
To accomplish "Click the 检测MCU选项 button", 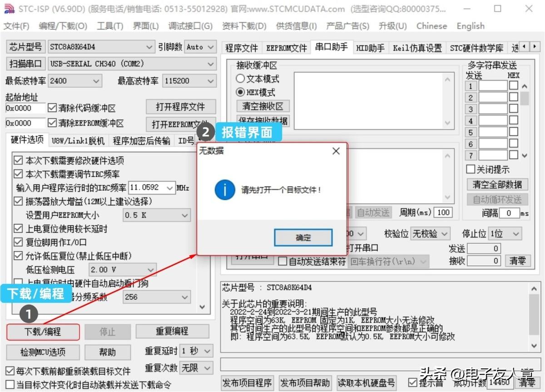I will tap(43, 352).
